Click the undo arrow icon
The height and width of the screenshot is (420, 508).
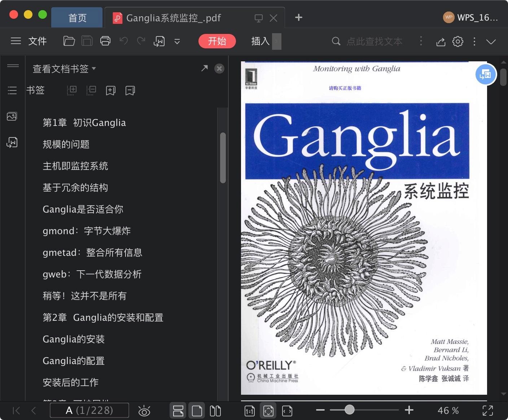[124, 41]
